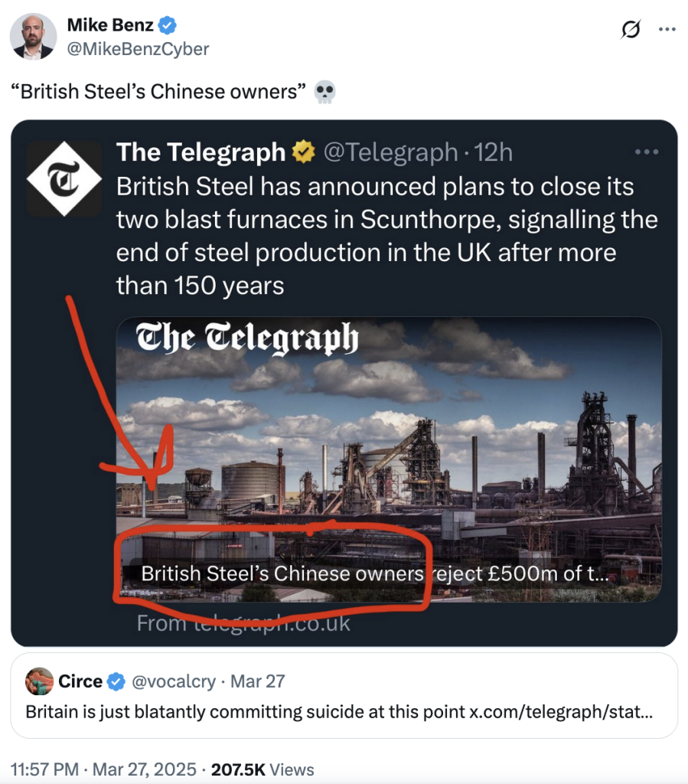Open the embedded Telegraph tweet's three-dot menu
This screenshot has height=784, width=688.
(x=647, y=152)
